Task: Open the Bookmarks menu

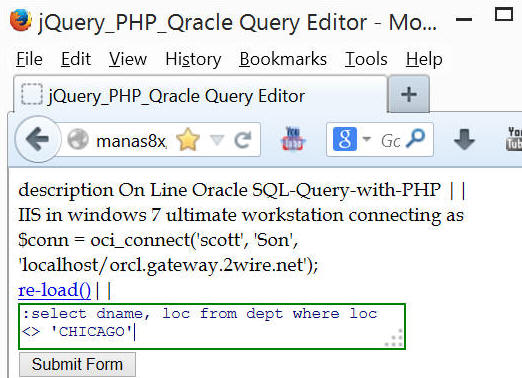Action: coord(283,59)
